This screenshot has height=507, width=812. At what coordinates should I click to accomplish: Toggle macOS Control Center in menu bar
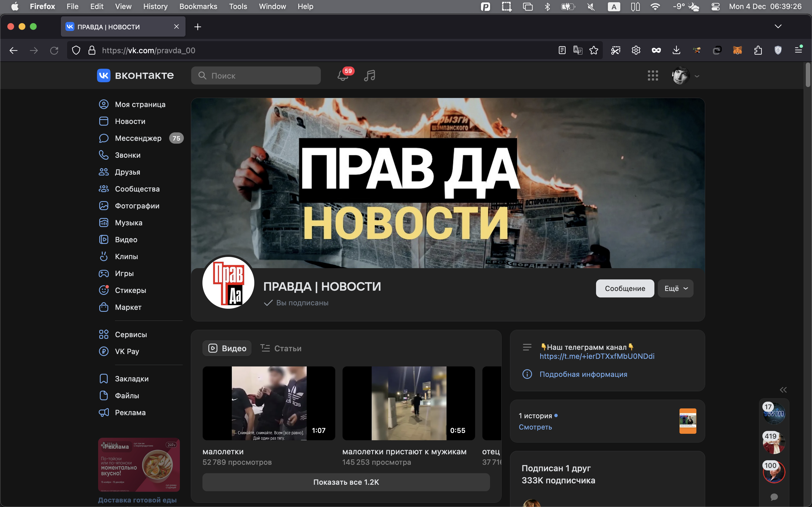[715, 6]
